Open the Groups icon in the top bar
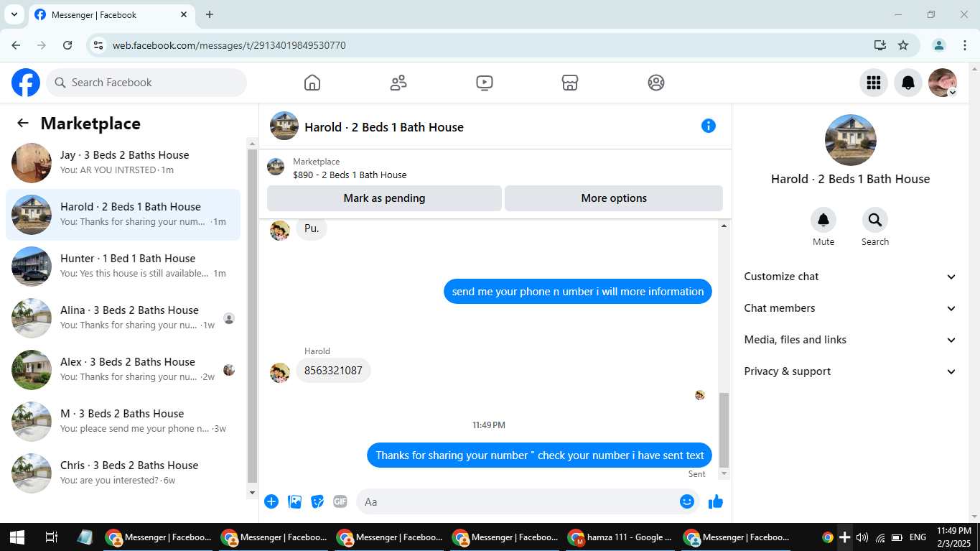The height and width of the screenshot is (551, 980). point(656,83)
